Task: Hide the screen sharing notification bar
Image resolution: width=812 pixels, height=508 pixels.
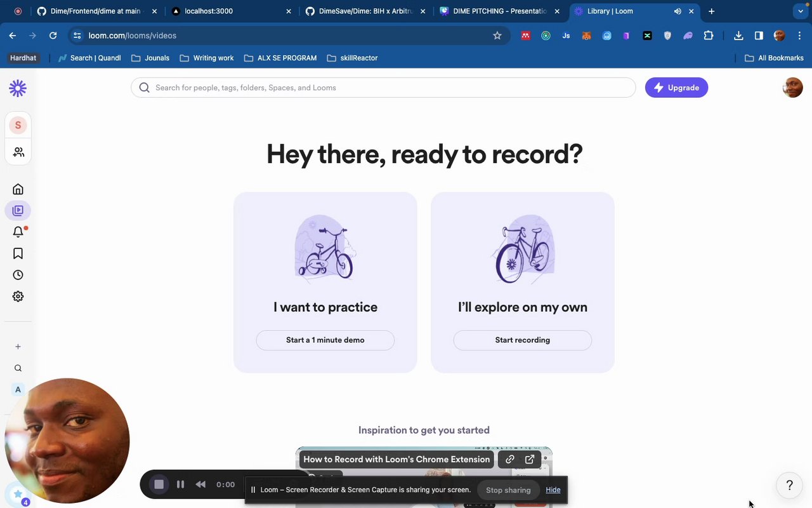Action: click(553, 490)
